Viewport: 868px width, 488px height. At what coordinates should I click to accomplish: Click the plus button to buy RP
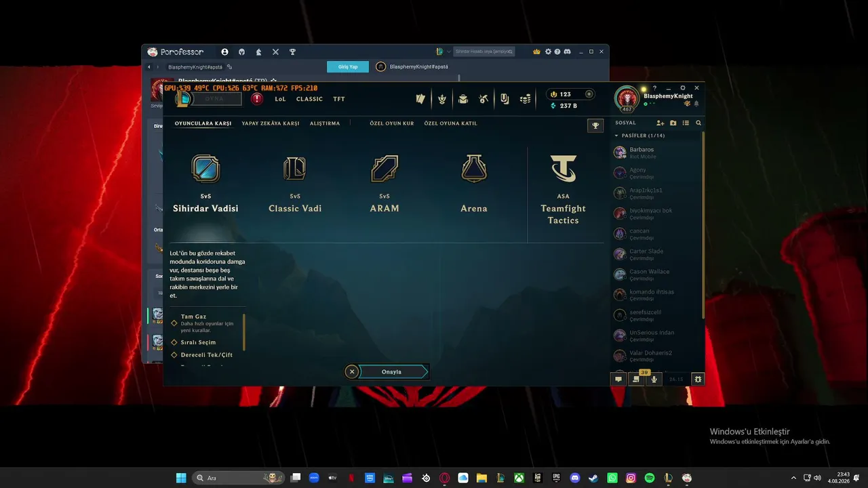coord(589,94)
